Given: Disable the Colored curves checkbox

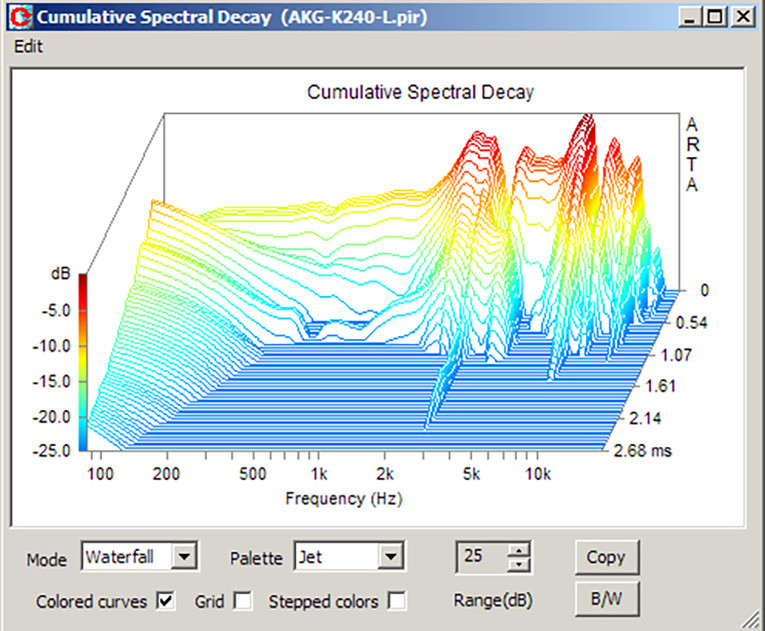Looking at the screenshot, I should [x=166, y=601].
